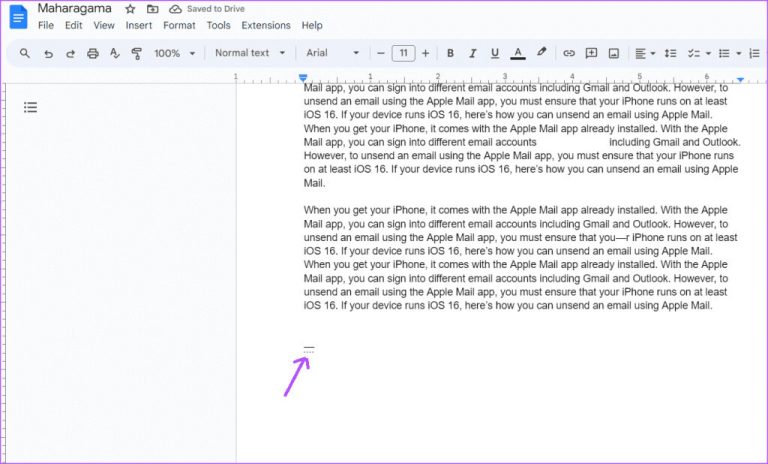Screen dimensions: 768x464
Task: Undo the last action
Action: click(48, 53)
